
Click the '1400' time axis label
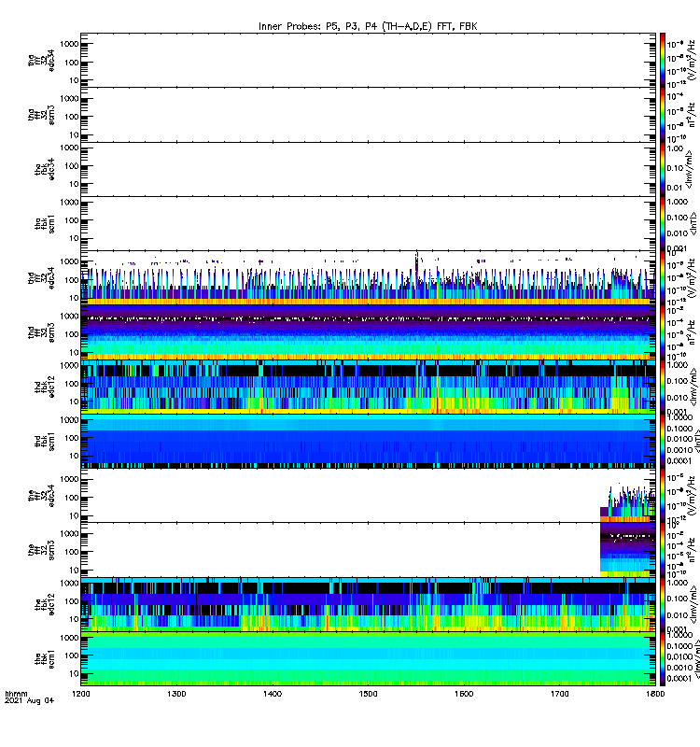[x=273, y=694]
